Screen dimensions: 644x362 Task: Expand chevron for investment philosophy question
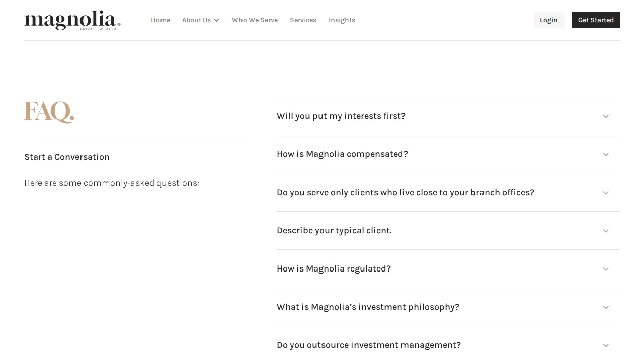click(x=606, y=307)
